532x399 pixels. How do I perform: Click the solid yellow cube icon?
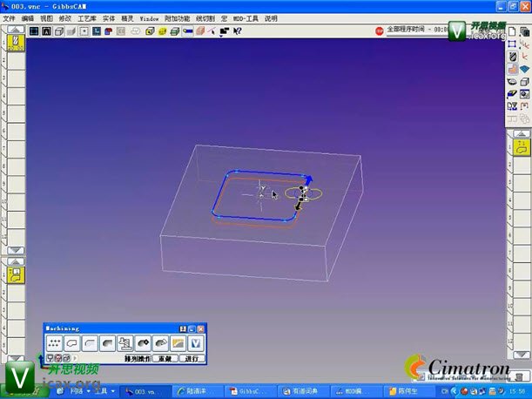pos(162,31)
